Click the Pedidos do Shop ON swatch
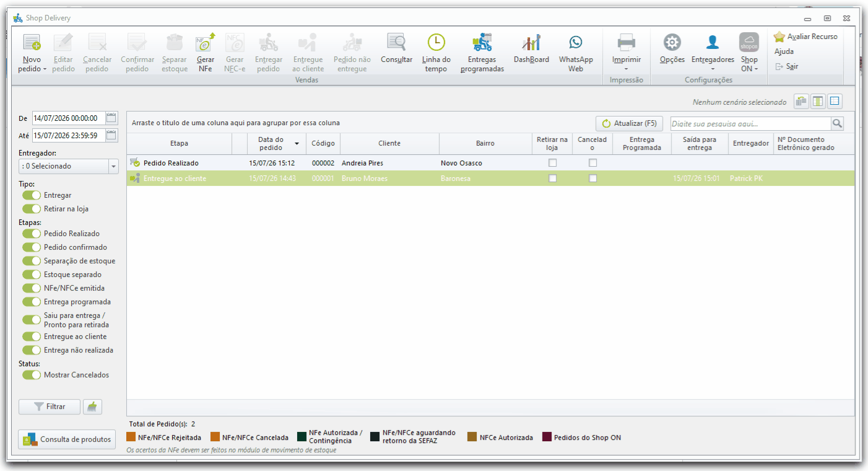Image resolution: width=868 pixels, height=471 pixels. [547, 437]
